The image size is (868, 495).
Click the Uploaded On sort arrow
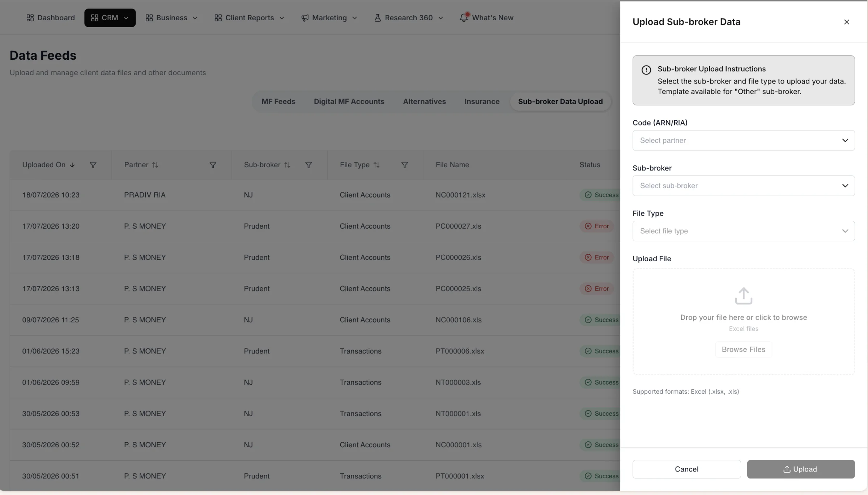pos(72,165)
